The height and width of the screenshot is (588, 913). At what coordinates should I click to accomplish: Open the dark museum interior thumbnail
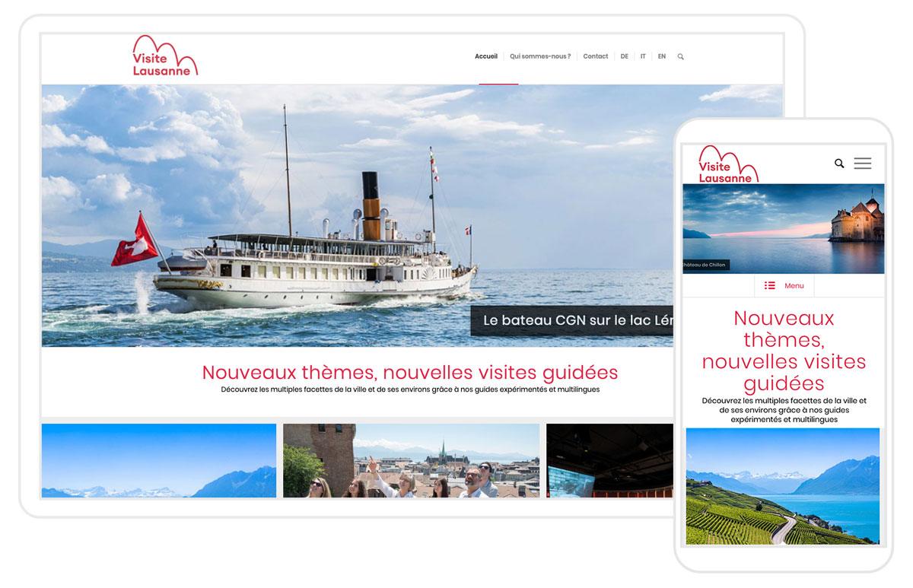[610, 461]
